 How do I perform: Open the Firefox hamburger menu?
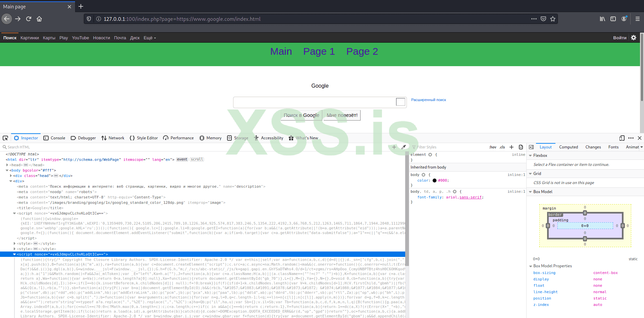pyautogui.click(x=638, y=19)
